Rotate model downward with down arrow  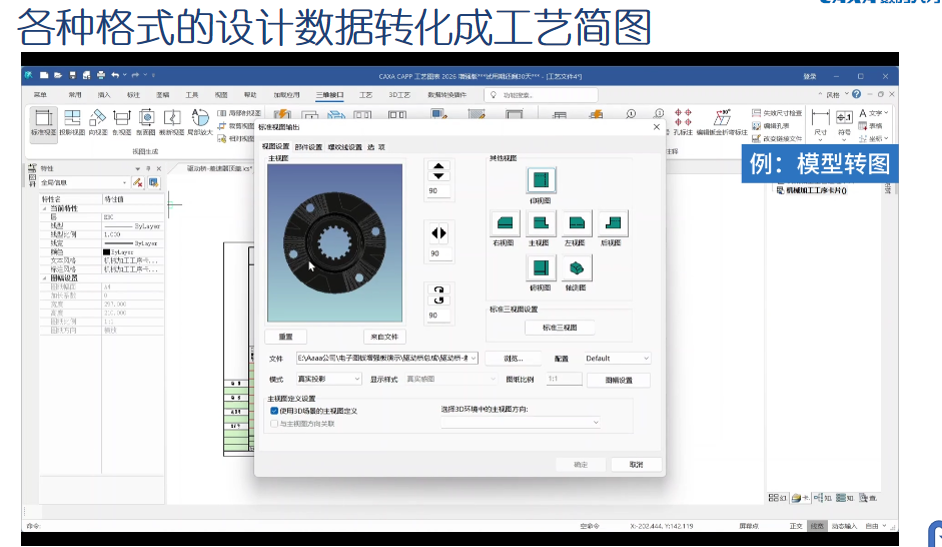439,176
